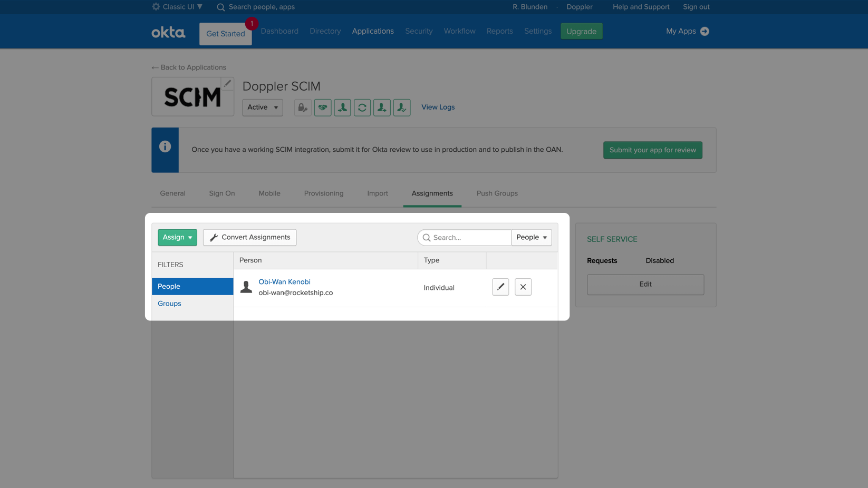Click Submit your app for review
Image resolution: width=868 pixels, height=488 pixels.
coord(653,150)
